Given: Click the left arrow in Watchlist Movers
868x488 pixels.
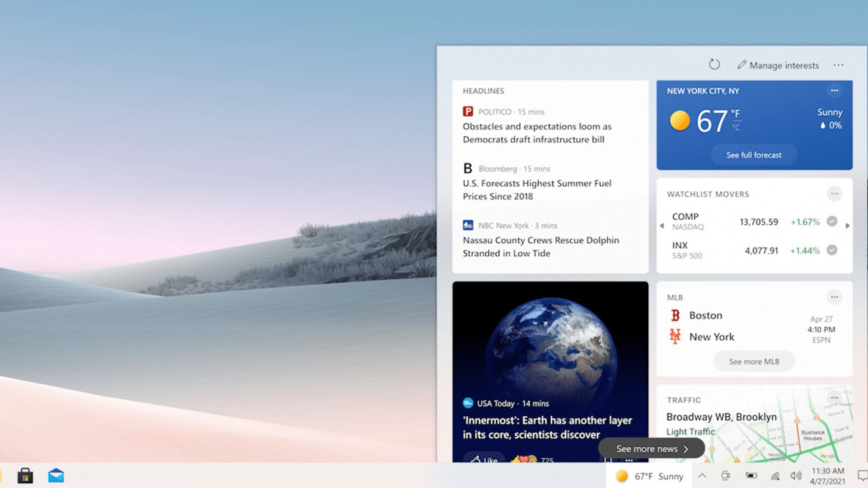Looking at the screenshot, I should [x=662, y=226].
